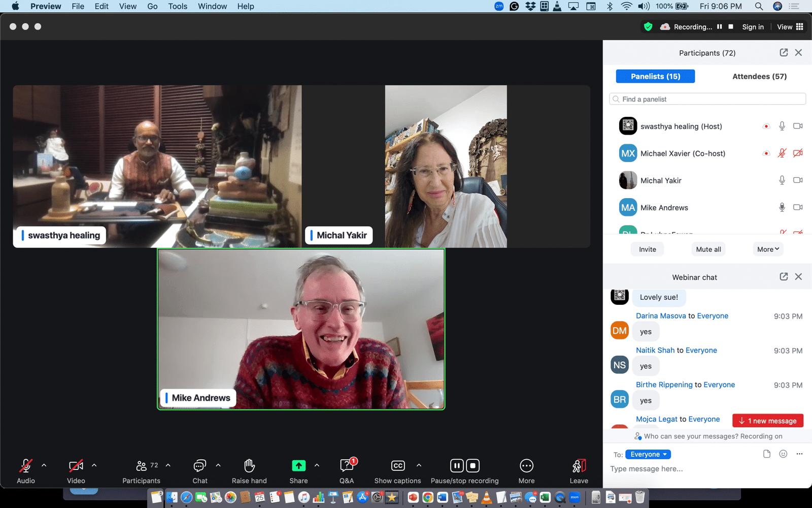The width and height of the screenshot is (812, 508).
Task: Open the Everyone recipient dropdown
Action: (648, 454)
